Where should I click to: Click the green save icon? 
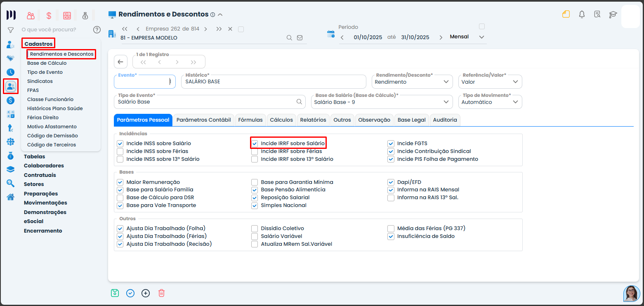point(115,293)
